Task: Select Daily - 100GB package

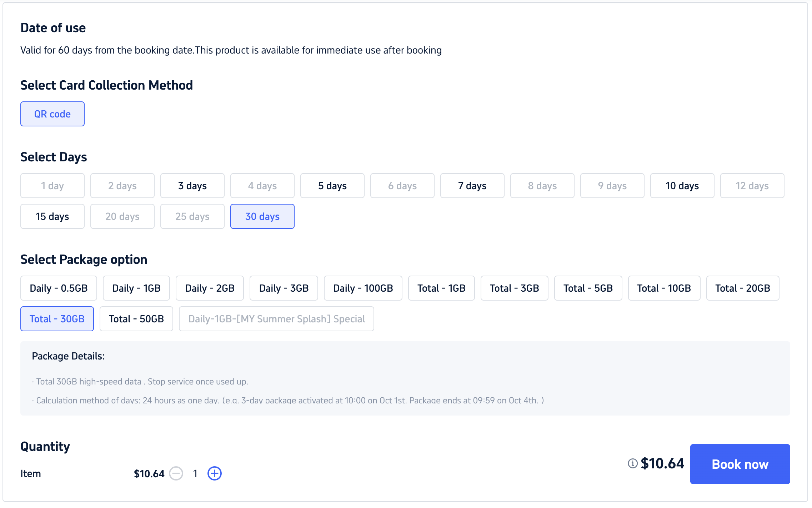Action: click(363, 288)
